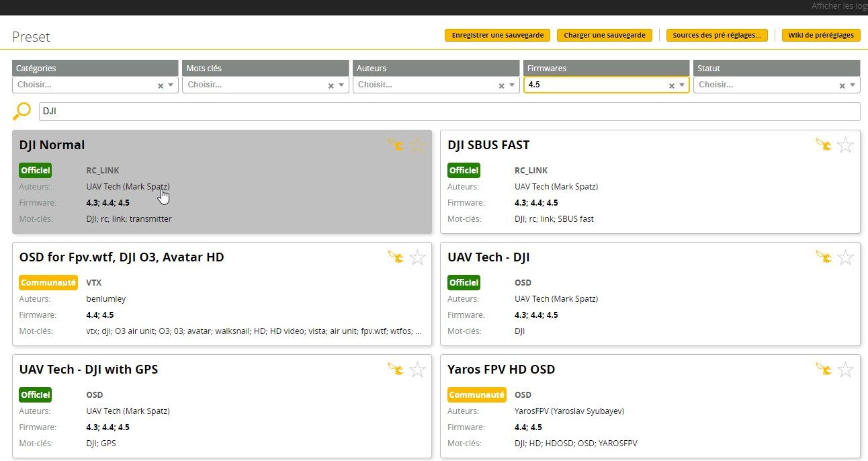Expand the Catégories dropdown arrow
868x461 pixels.
pos(171,85)
